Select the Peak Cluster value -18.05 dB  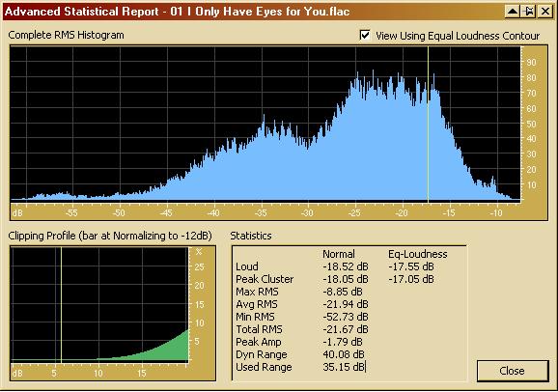click(x=346, y=279)
